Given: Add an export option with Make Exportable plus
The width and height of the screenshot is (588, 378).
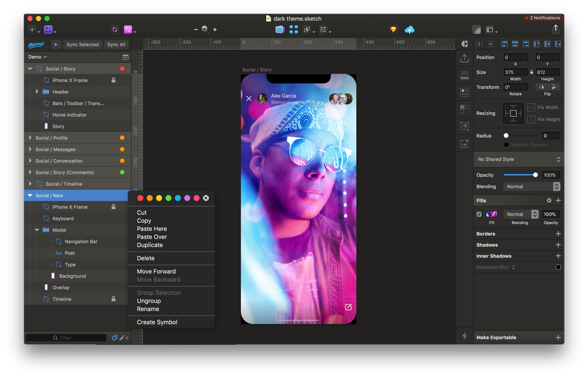Looking at the screenshot, I should (x=558, y=338).
